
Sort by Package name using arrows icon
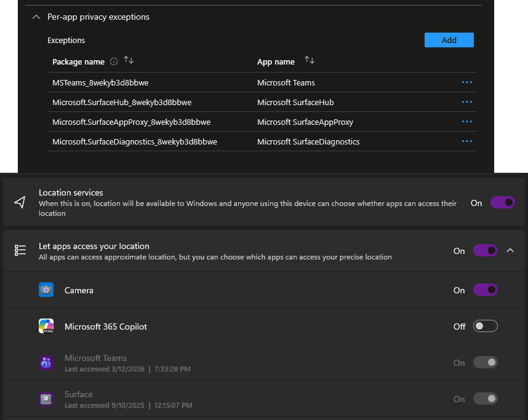[129, 60]
